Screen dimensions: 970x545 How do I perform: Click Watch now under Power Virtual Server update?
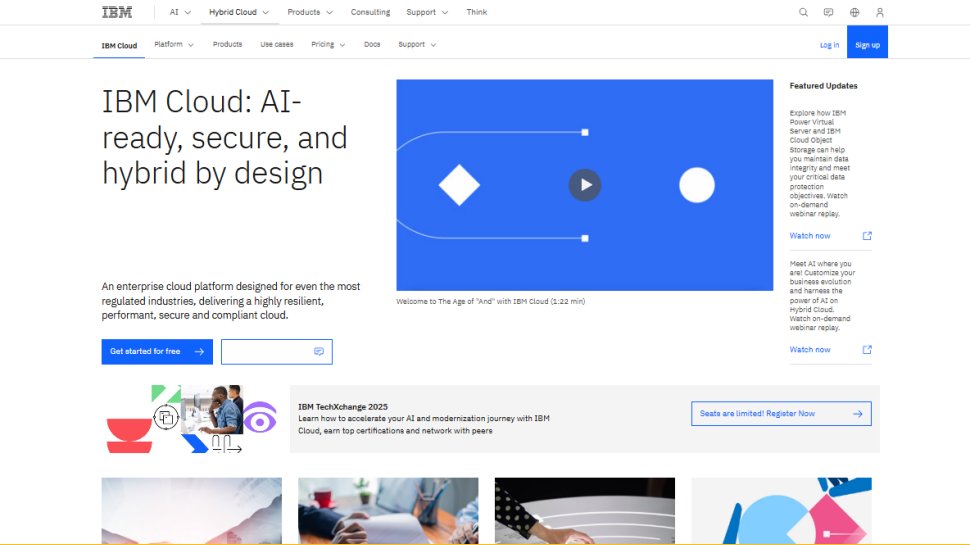pyautogui.click(x=810, y=236)
